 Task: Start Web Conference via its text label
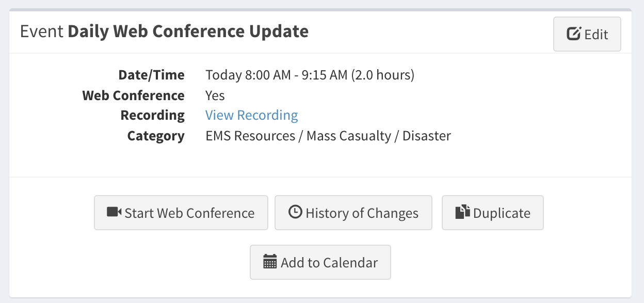tap(189, 213)
